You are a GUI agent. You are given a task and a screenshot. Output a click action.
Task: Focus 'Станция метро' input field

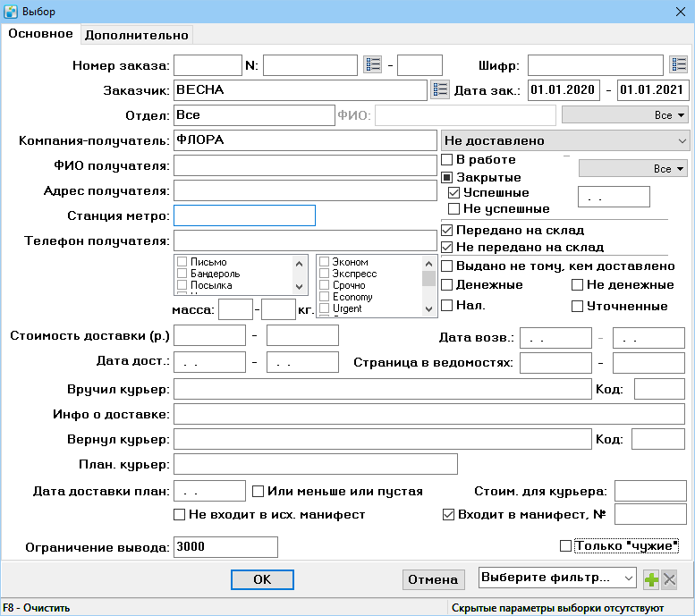(x=245, y=215)
